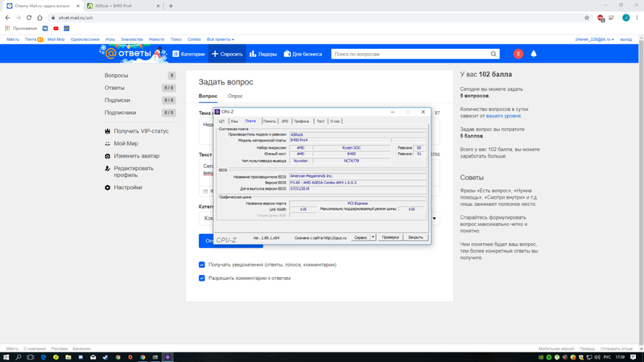The height and width of the screenshot is (362, 644).
Task: Click the Otvety logo in header
Action: [133, 54]
